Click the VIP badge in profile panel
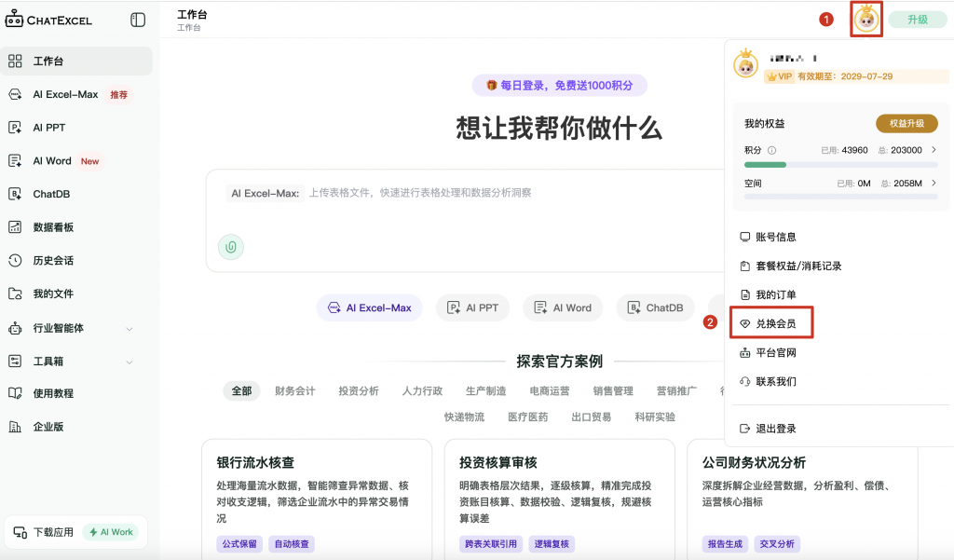This screenshot has width=954, height=560. pyautogui.click(x=780, y=76)
